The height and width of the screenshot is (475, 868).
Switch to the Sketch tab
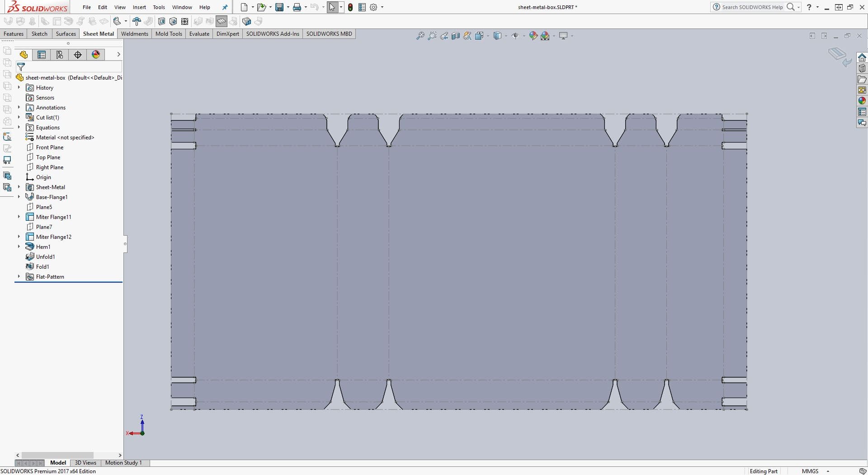[39, 34]
